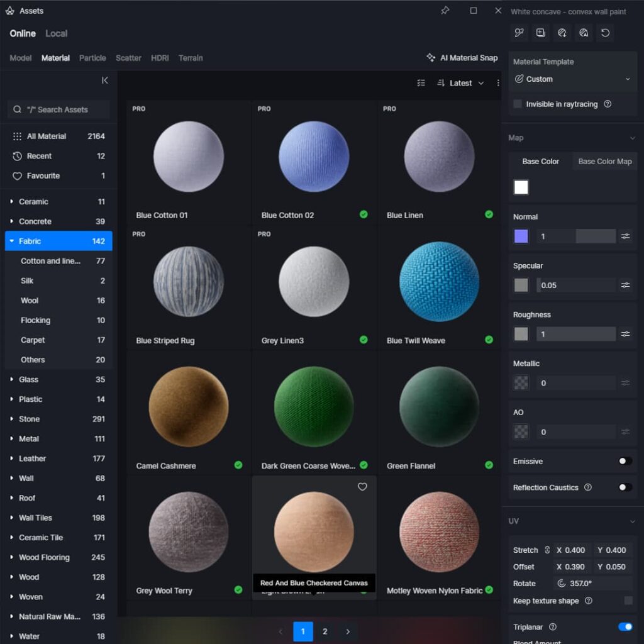644x644 pixels.
Task: Open the Material Template Custom dropdown
Action: click(572, 79)
